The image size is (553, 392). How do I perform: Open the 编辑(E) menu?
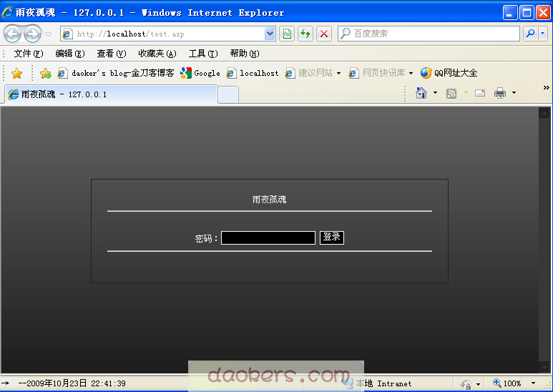(x=70, y=54)
